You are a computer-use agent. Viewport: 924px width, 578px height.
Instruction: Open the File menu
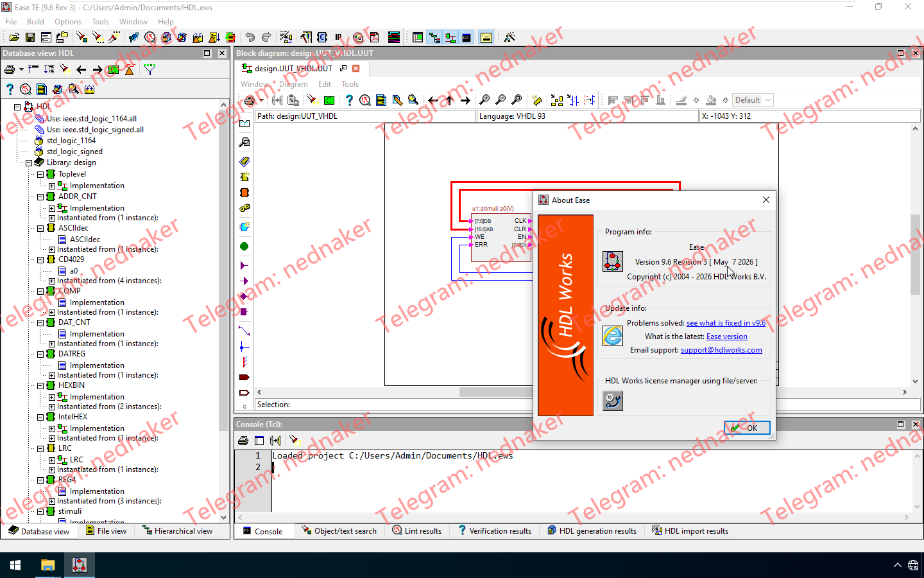pos(11,22)
